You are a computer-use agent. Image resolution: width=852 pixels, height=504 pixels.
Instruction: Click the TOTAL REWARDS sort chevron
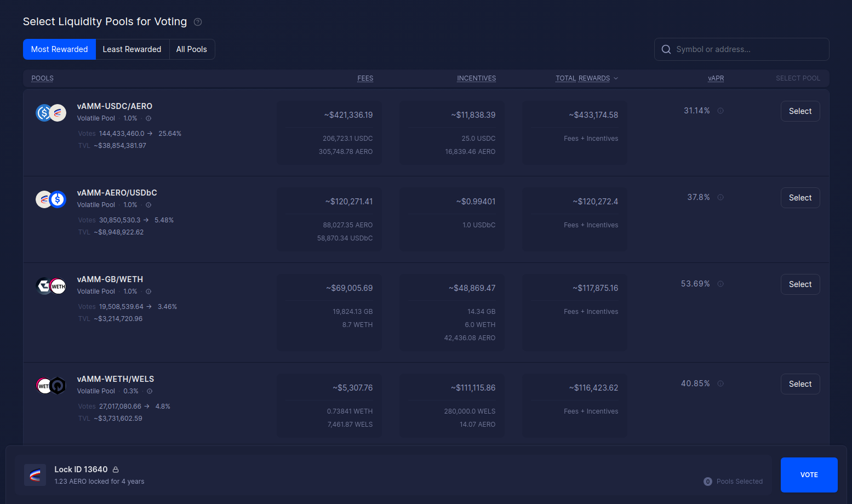click(x=617, y=78)
